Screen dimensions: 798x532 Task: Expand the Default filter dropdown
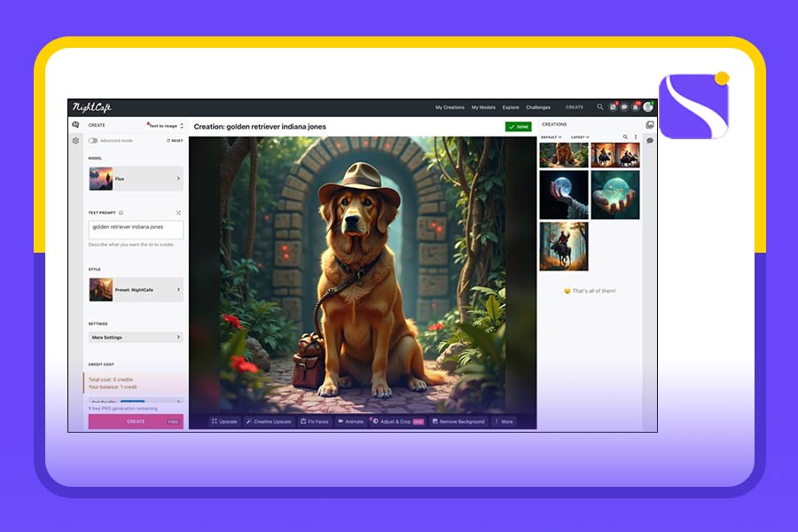[551, 137]
